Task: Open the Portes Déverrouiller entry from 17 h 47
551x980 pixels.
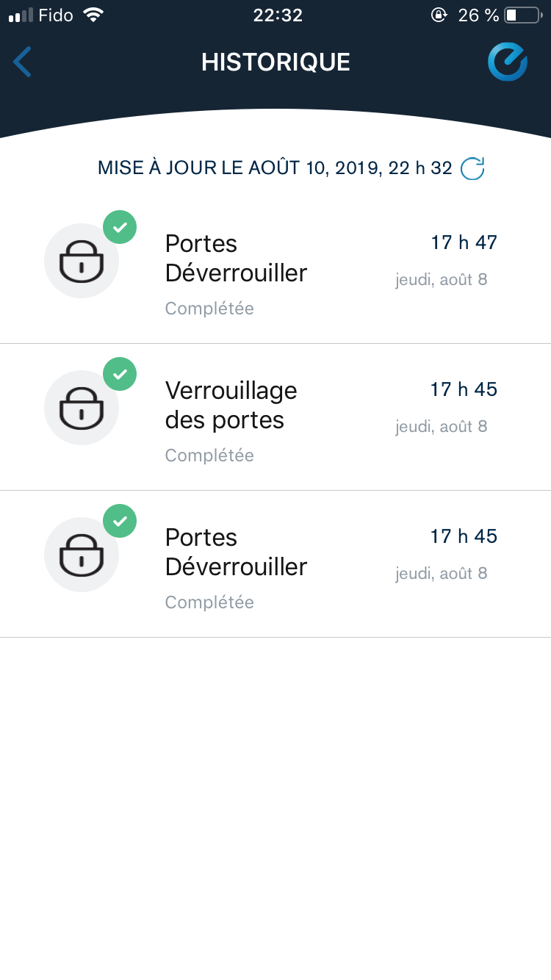Action: (236, 259)
